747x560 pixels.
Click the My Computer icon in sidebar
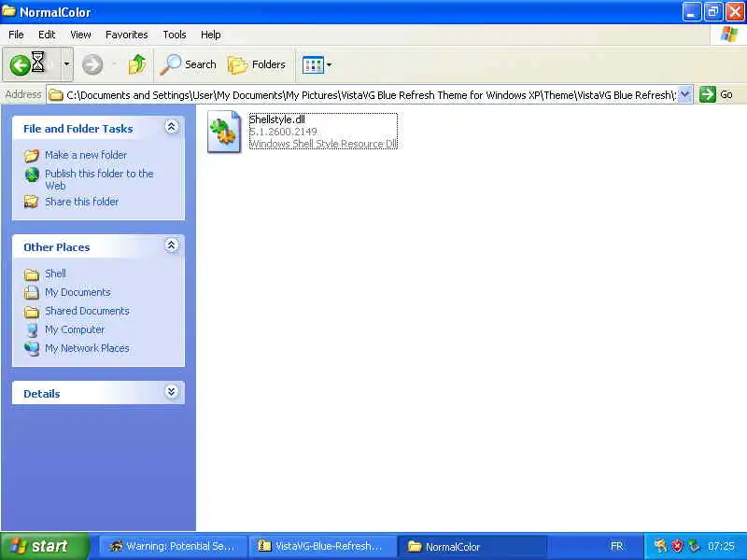point(32,330)
